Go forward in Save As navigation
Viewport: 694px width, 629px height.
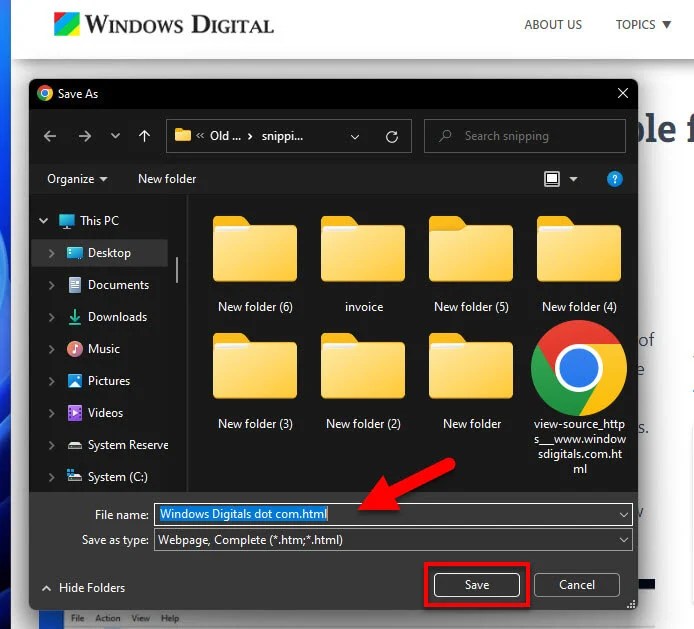[x=84, y=136]
